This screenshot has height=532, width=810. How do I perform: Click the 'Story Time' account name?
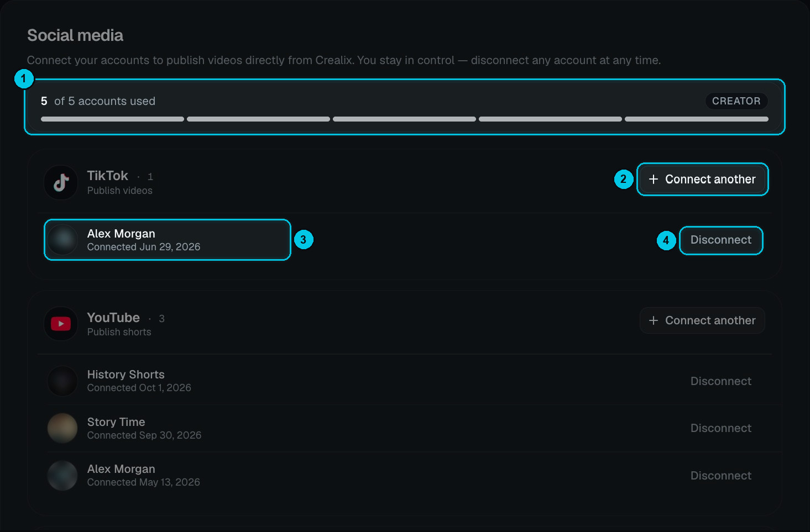(x=116, y=422)
